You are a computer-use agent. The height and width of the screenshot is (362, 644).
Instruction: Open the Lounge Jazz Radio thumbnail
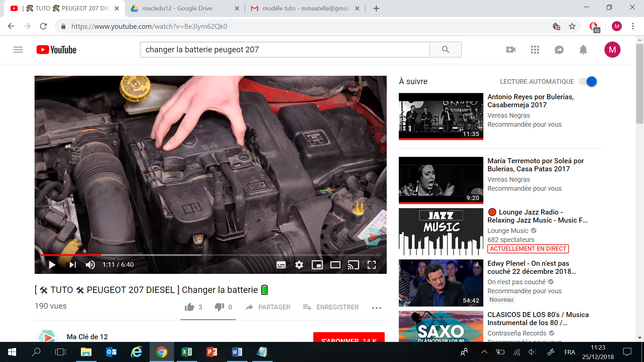(x=441, y=232)
